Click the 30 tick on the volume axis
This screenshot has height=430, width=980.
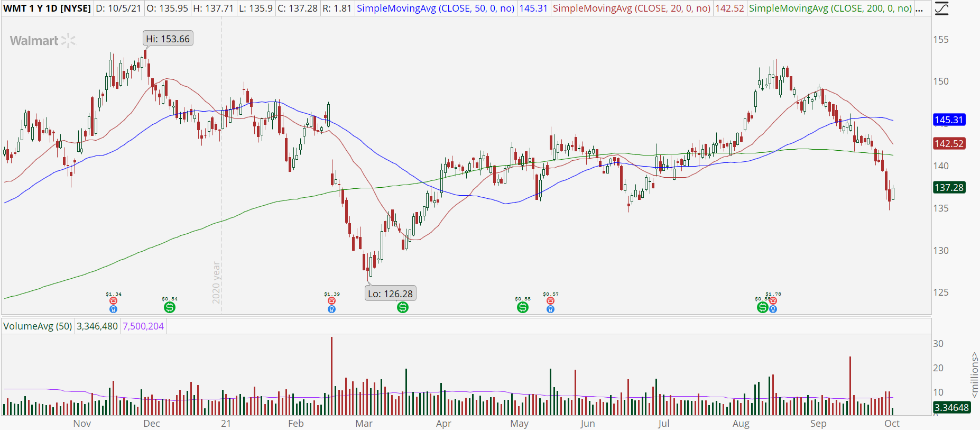coord(938,344)
